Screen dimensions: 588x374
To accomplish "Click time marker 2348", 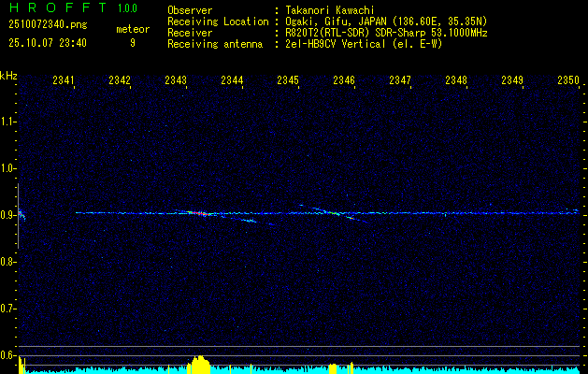I will click(x=456, y=80).
